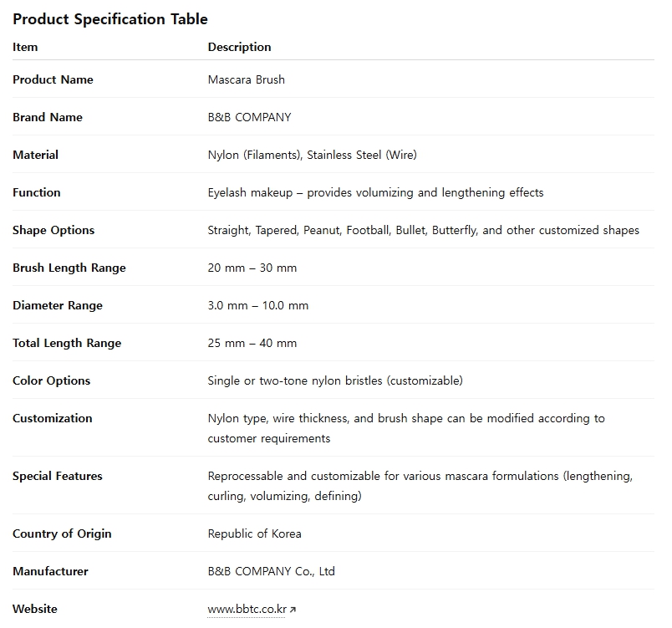Screen dimensions: 672x628
Task: Select the Material row label
Action: coord(35,155)
